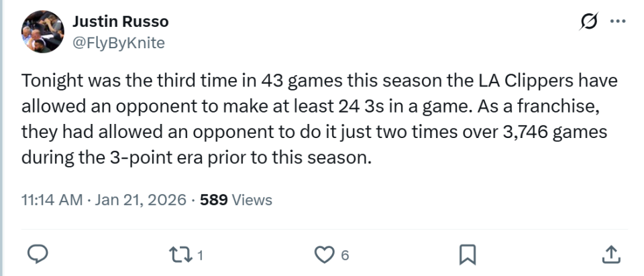This screenshot has width=644, height=276.
Task: Repost using the arrows icon
Action: 180,254
